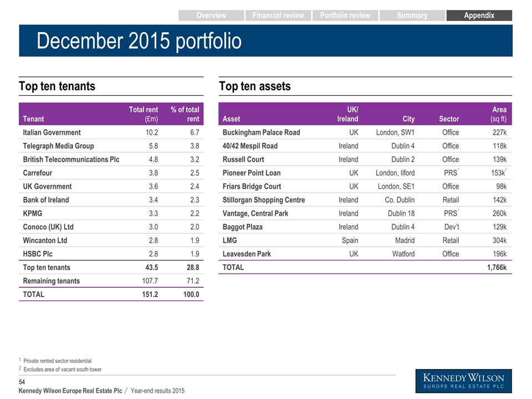Click the 260k area value
Image resolution: width=532 pixels, height=399 pixels.
point(499,213)
